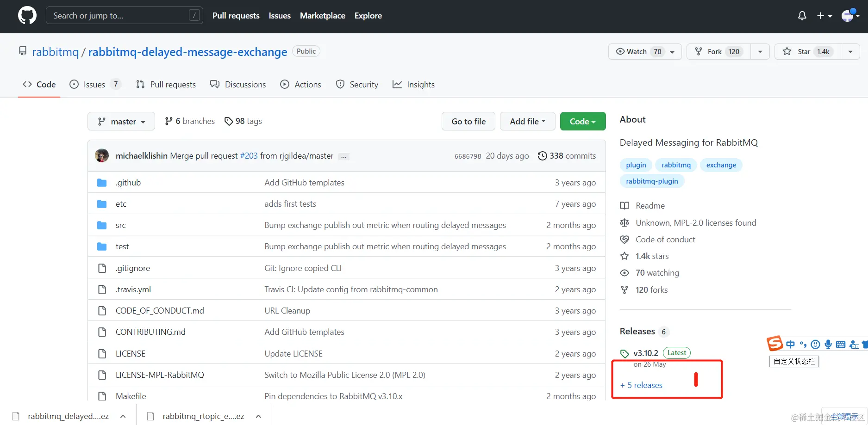Switch to the Insights tab
Screen dimensions: 868x425
coord(413,85)
